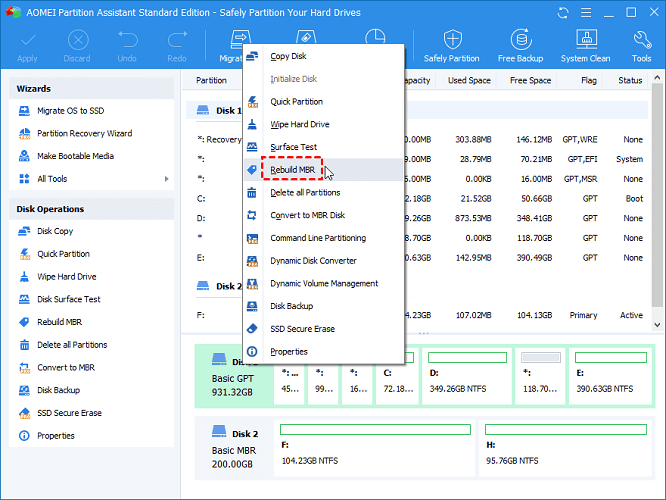Click the SSD Secure Erase sidebar icon
Screen dimensions: 666x500
click(x=24, y=413)
